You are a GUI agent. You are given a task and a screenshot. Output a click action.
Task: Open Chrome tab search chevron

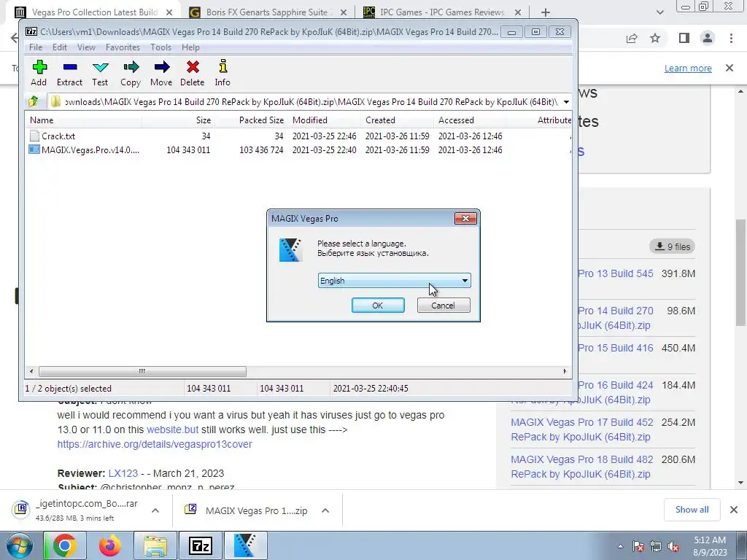point(659,12)
